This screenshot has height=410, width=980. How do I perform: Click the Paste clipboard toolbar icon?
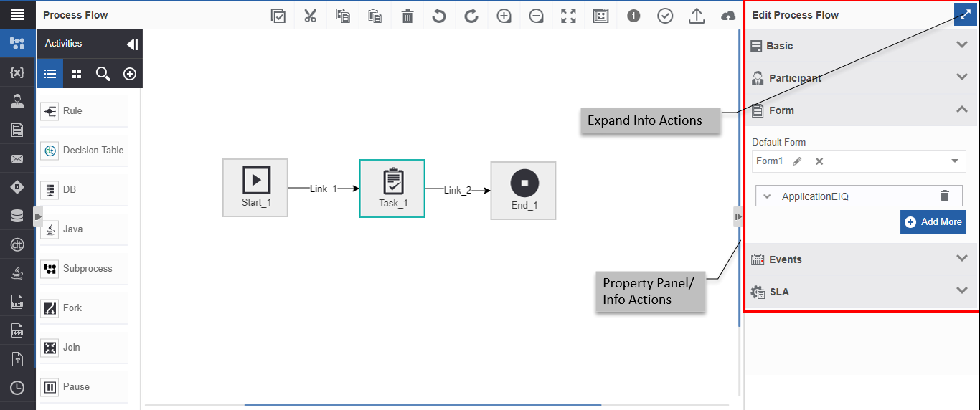point(374,16)
